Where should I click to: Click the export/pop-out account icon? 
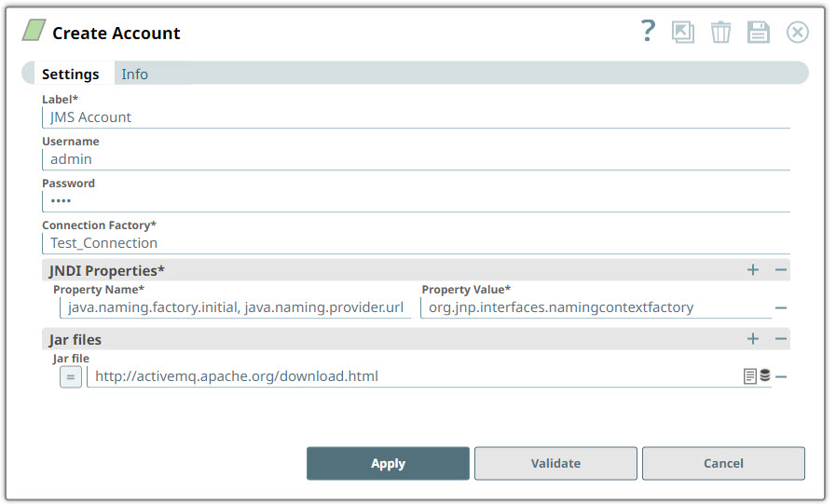click(683, 33)
